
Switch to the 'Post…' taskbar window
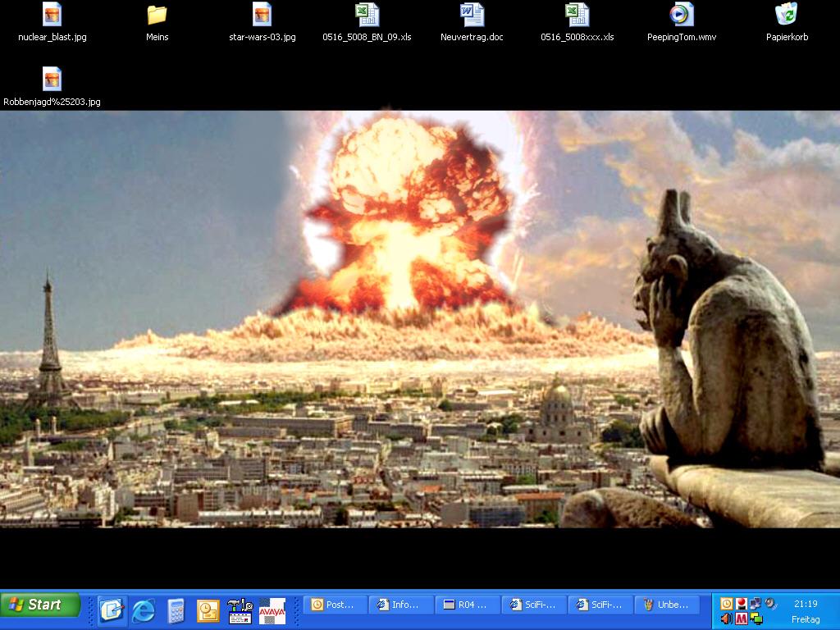tap(335, 605)
